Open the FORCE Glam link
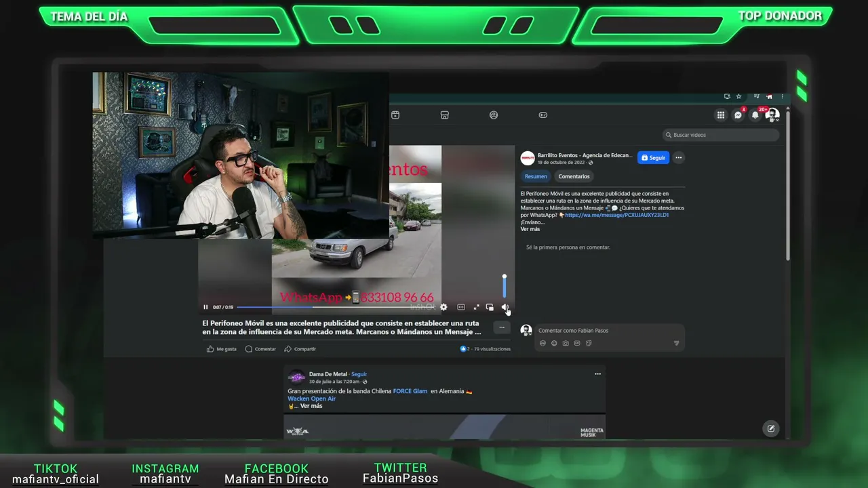The image size is (868, 488). (410, 391)
